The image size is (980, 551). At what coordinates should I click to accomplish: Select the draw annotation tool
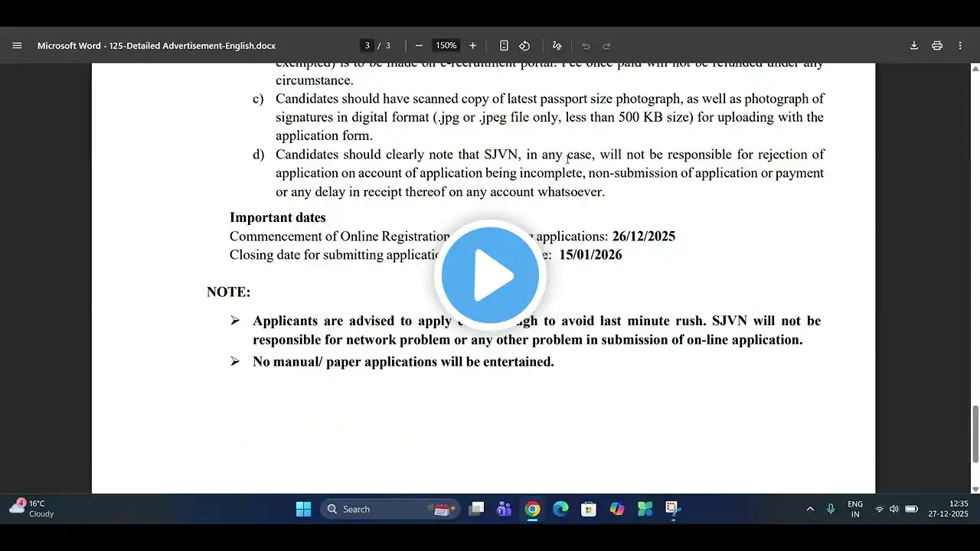pyautogui.click(x=557, y=46)
